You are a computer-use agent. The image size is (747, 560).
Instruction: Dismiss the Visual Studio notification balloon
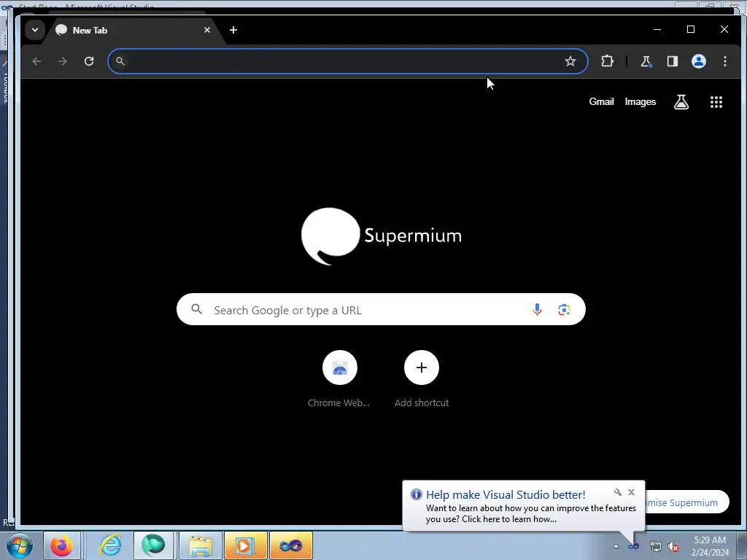tap(631, 492)
